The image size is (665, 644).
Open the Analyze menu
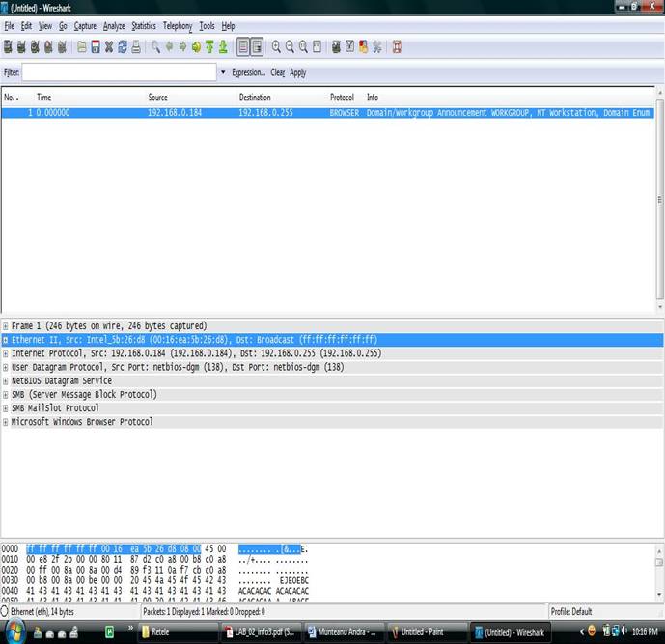[x=114, y=26]
